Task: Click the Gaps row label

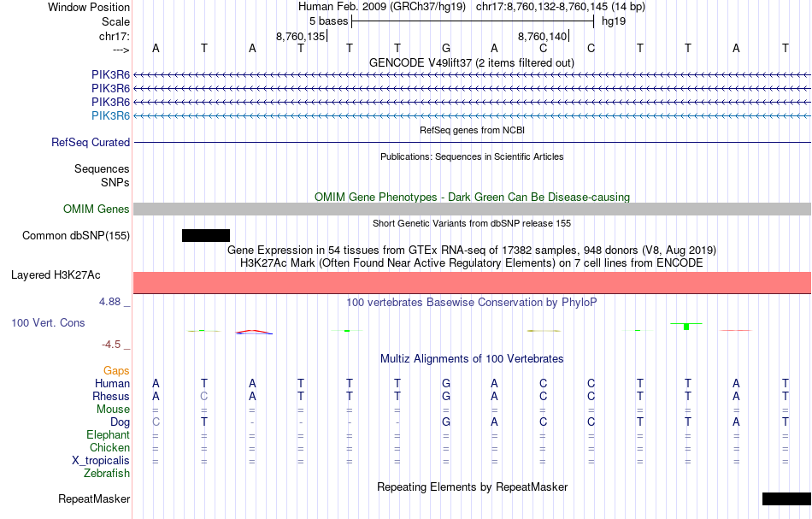Action: (116, 371)
